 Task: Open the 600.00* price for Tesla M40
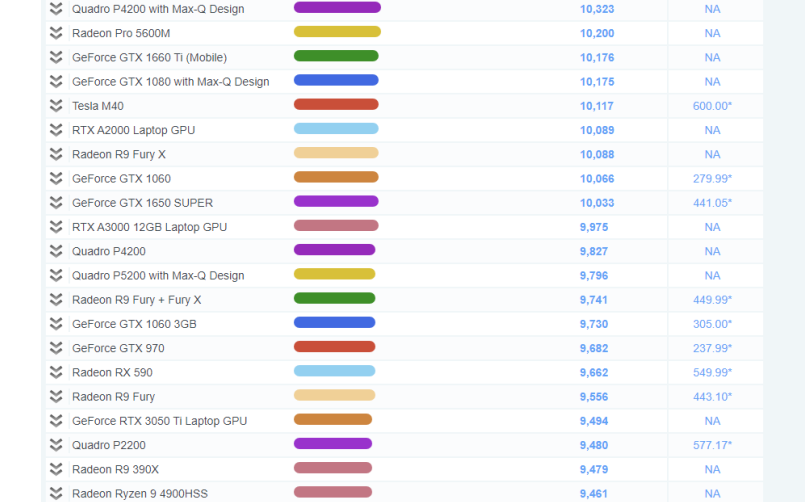click(712, 106)
